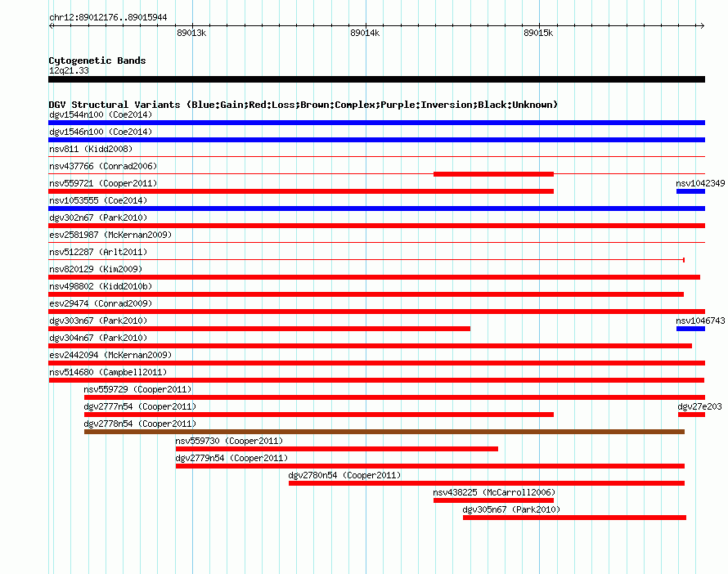Click the 89013k ruler label

click(x=191, y=33)
